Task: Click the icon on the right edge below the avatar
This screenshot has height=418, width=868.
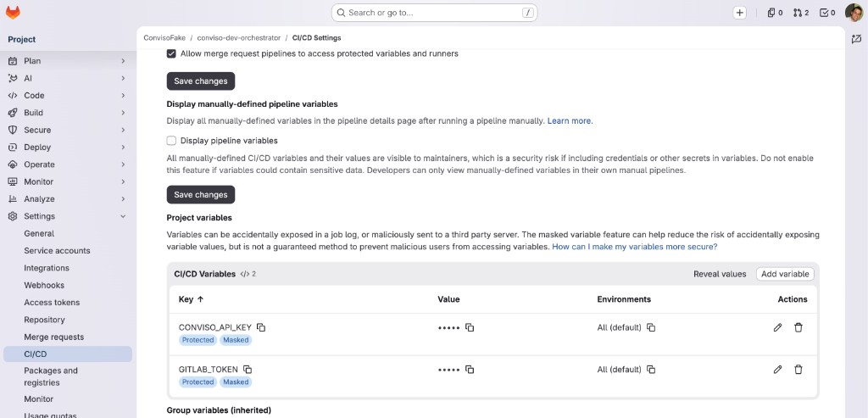Action: 857,39
